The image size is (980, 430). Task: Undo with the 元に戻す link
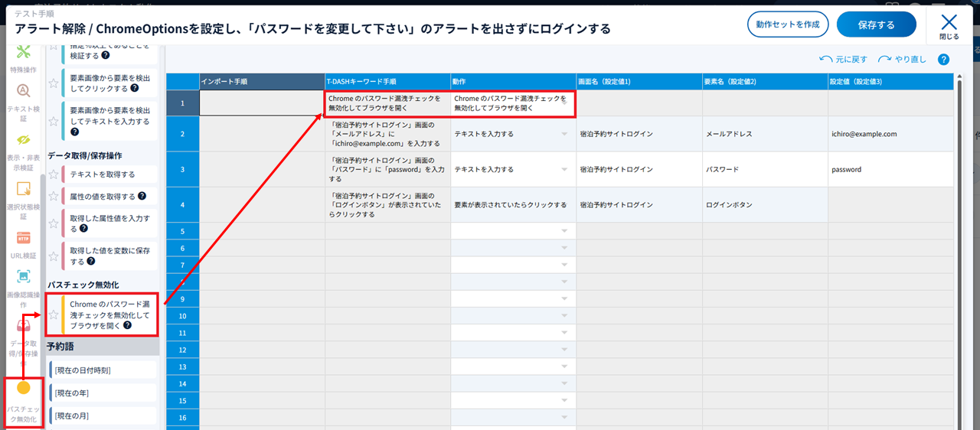844,60
